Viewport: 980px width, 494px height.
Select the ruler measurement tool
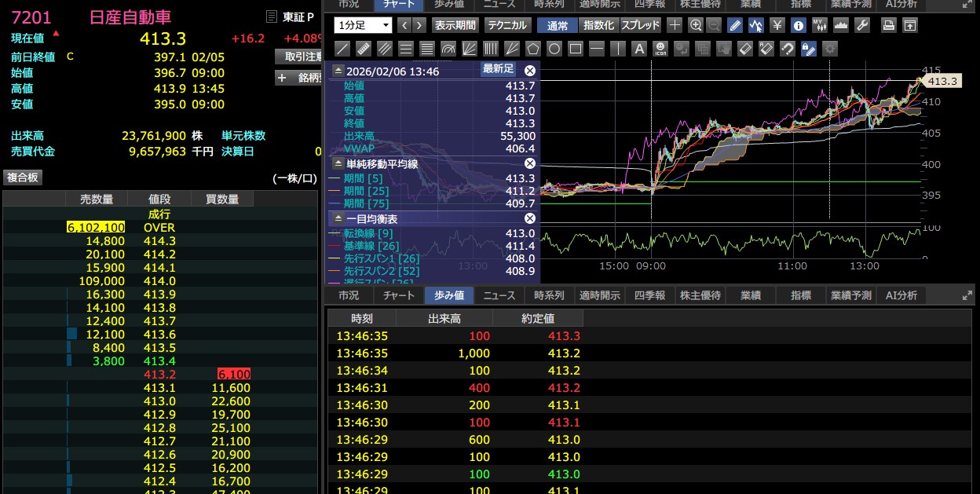[364, 49]
